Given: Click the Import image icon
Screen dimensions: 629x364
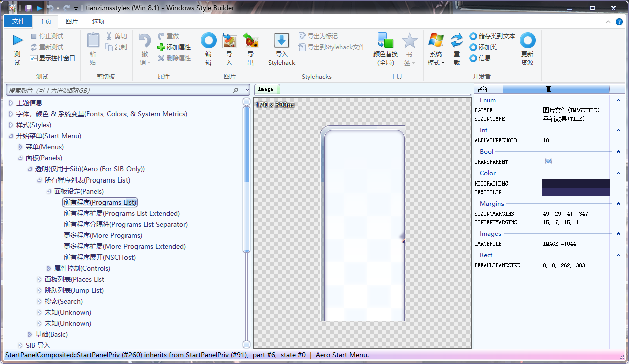Looking at the screenshot, I should [x=229, y=41].
